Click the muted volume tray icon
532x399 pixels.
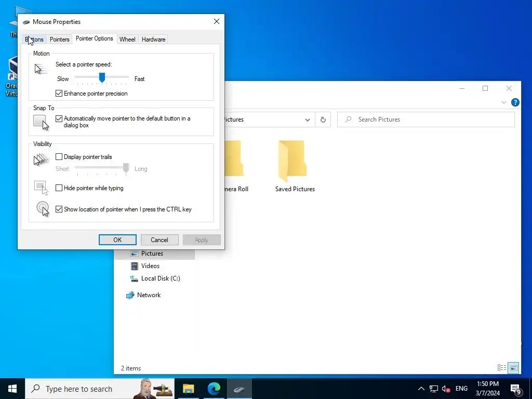(446, 389)
